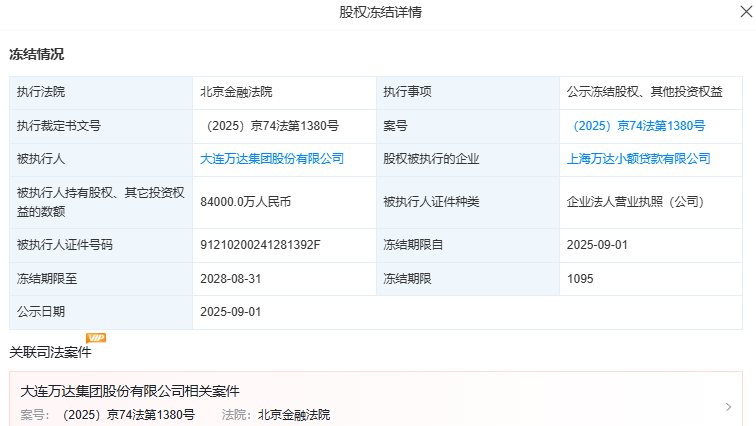756x426 pixels.
Task: Close the 股权冻结详情 dialog
Action: coord(746,12)
